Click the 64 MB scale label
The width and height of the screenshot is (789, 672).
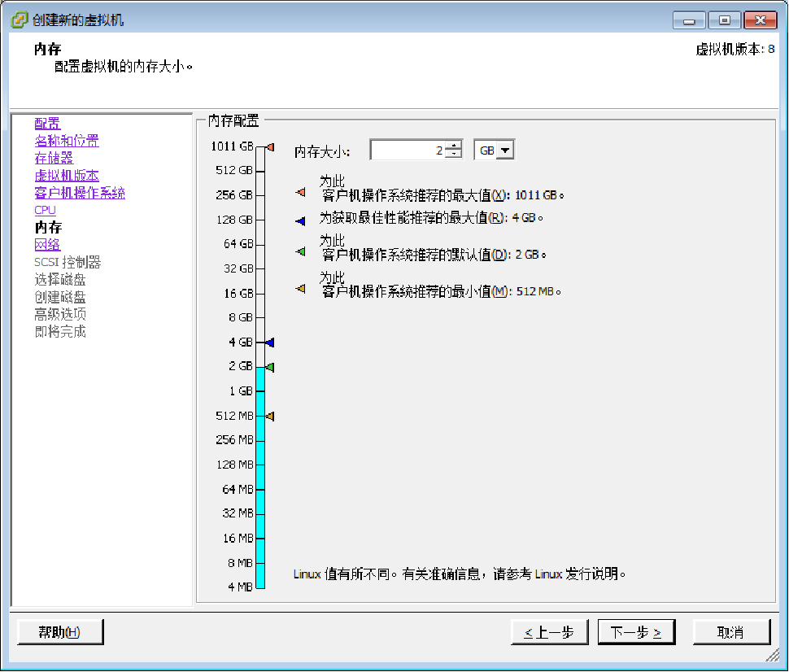[238, 489]
